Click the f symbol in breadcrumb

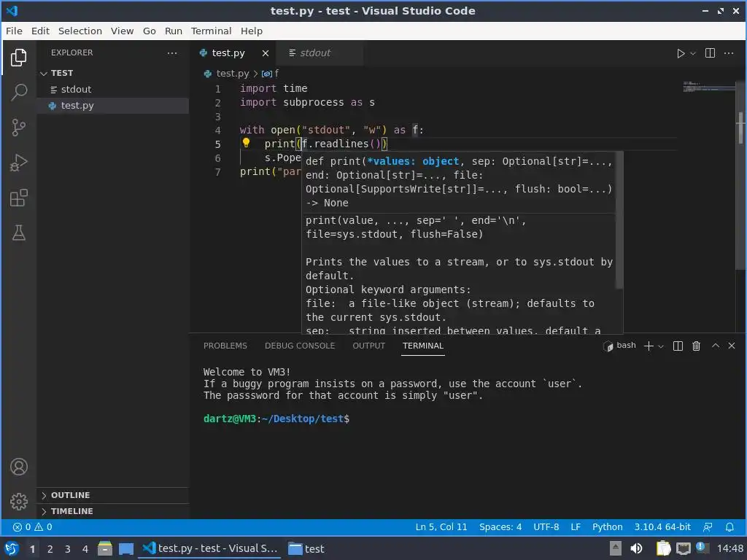pos(271,74)
